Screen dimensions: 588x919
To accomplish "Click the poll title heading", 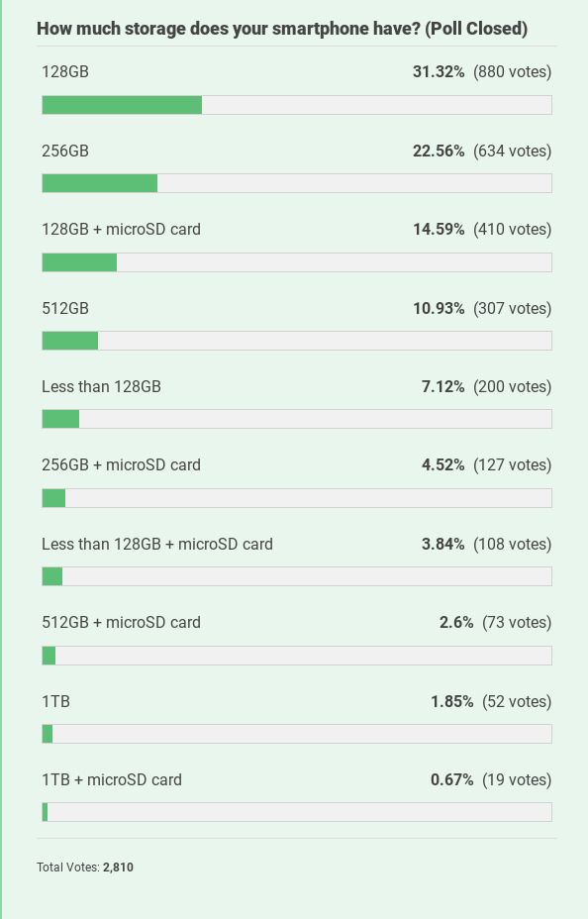I will pyautogui.click(x=283, y=29).
